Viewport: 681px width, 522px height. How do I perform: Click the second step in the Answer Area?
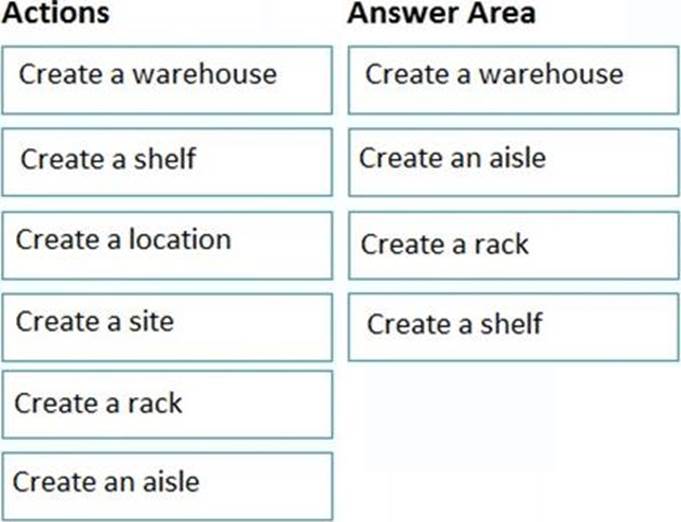[x=513, y=161]
